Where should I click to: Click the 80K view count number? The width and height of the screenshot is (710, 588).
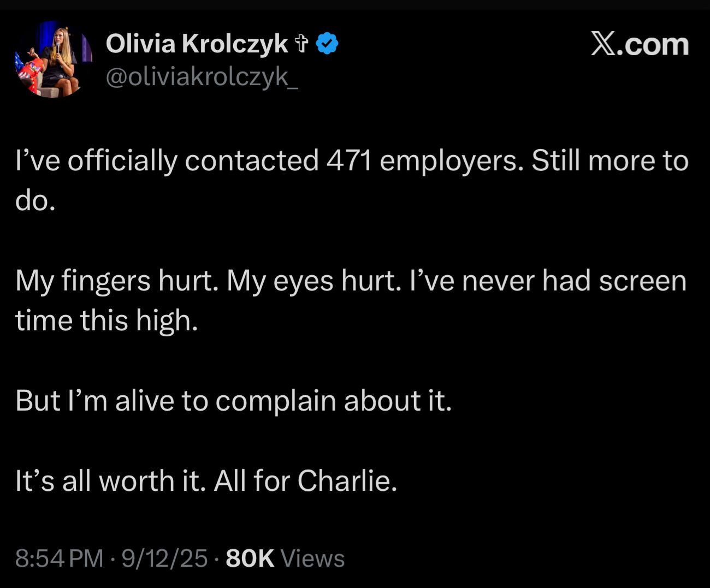click(x=250, y=558)
